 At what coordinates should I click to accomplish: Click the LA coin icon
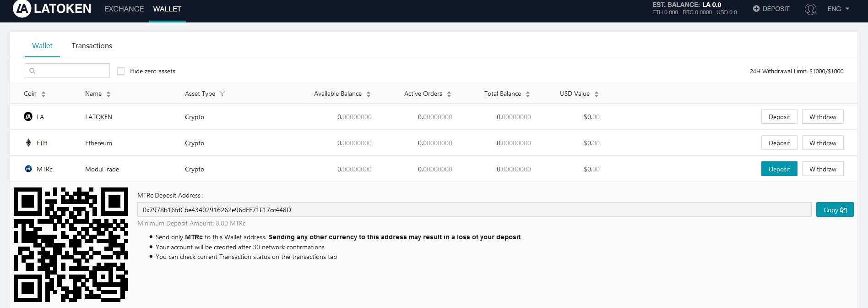(28, 116)
